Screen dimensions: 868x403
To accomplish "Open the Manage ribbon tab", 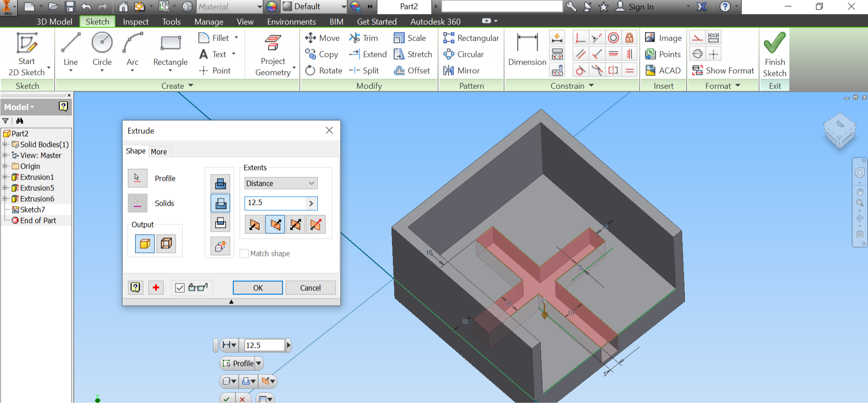I will pos(209,22).
